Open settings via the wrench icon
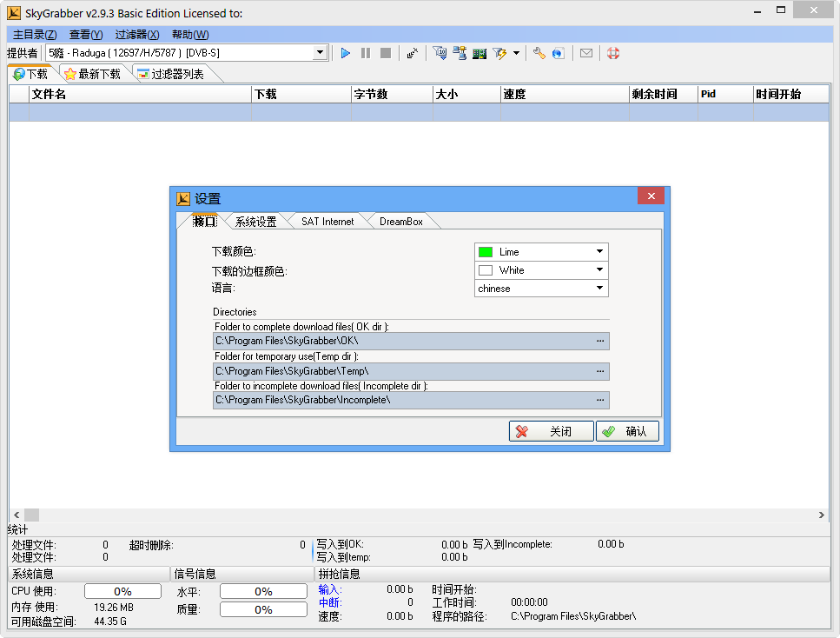 click(539, 53)
